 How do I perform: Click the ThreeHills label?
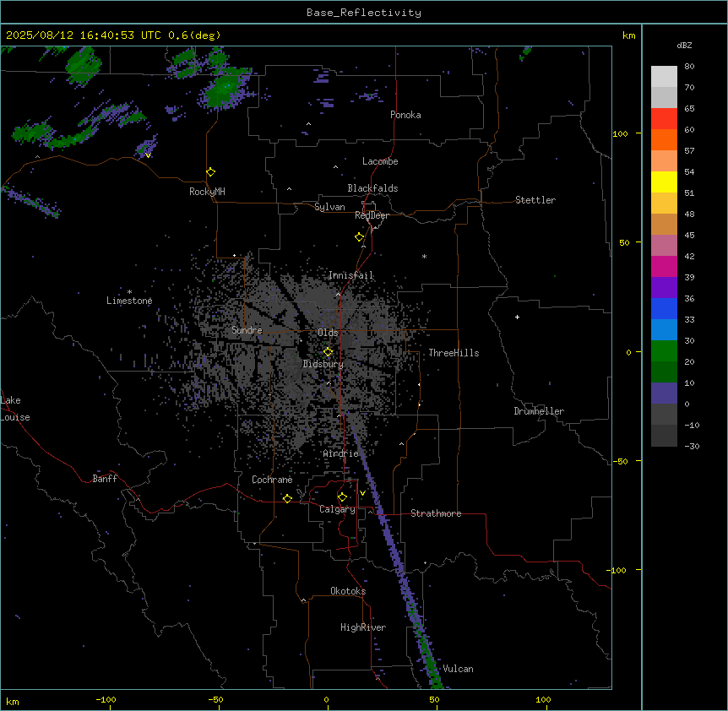(x=454, y=353)
